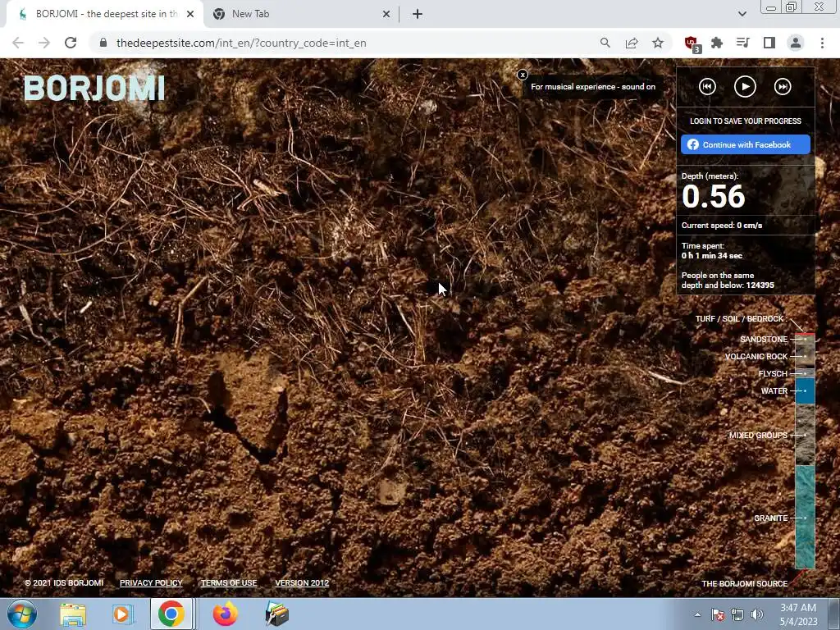Open Windows Media Player from taskbar
The height and width of the screenshot is (630, 840).
pos(121,614)
